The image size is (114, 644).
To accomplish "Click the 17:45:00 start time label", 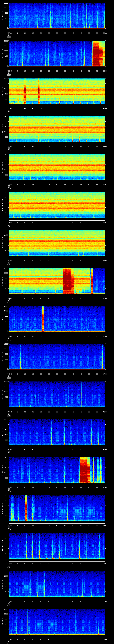I will click(9, 336).
